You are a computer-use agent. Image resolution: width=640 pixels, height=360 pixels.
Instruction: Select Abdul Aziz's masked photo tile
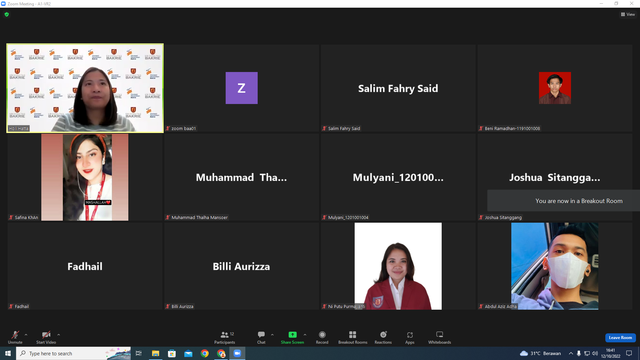pos(555,266)
